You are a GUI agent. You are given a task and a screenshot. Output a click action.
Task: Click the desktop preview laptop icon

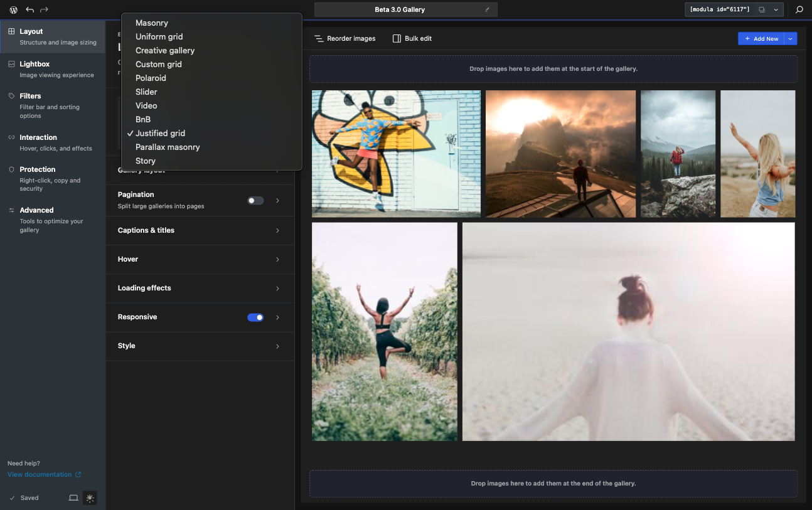[73, 498]
